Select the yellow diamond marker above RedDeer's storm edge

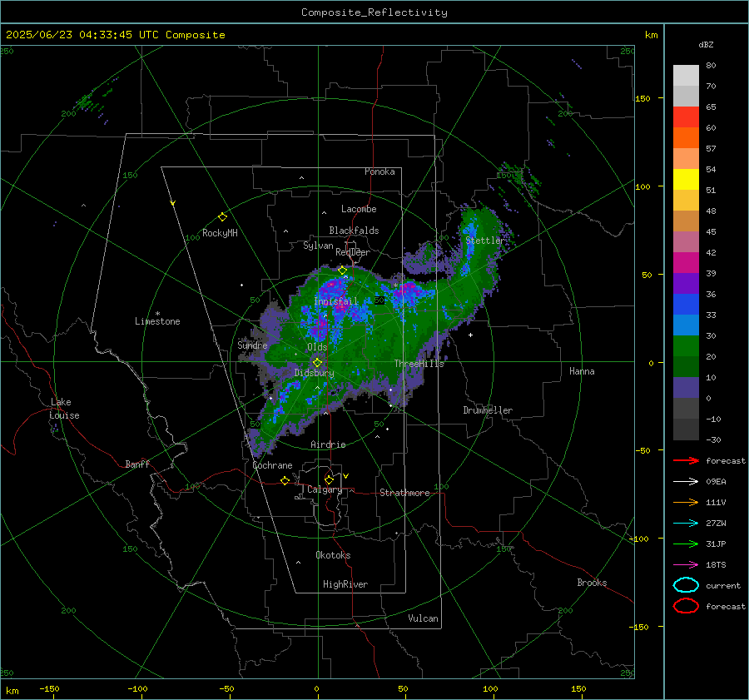[342, 271]
